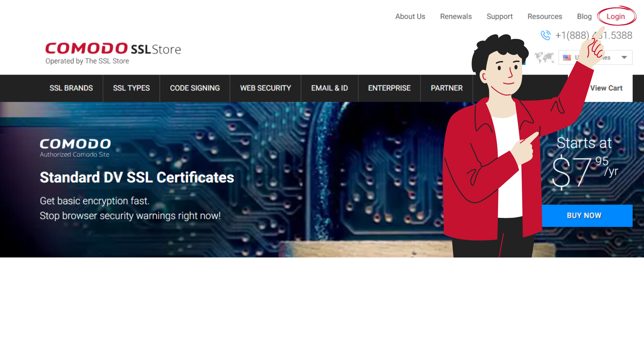Click the phone handset icon

point(545,35)
